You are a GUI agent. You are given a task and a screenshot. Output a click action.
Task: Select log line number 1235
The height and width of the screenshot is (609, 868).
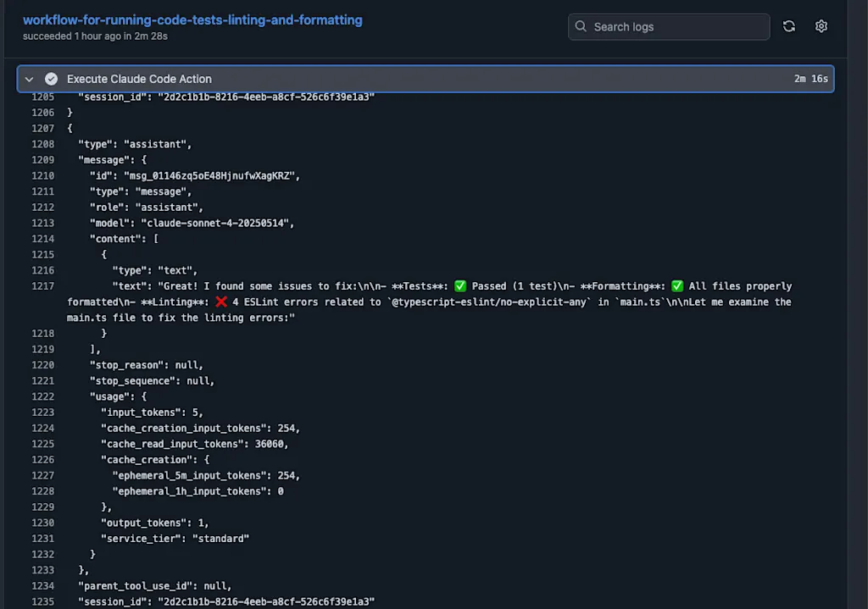(x=42, y=601)
